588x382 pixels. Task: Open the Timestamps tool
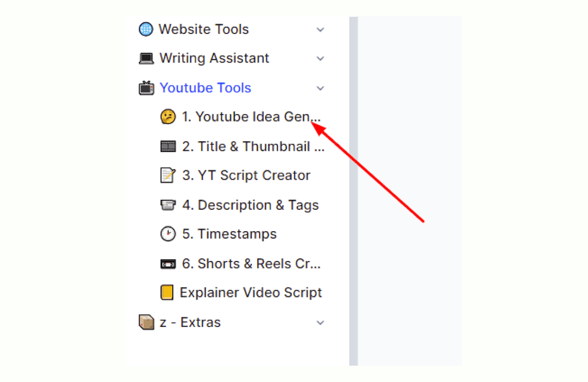[229, 233]
